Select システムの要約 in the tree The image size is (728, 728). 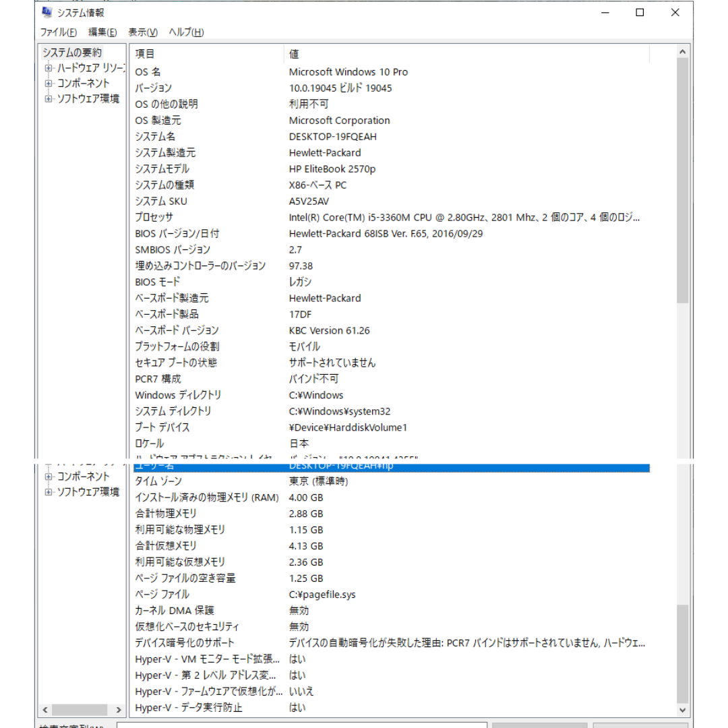pos(72,53)
